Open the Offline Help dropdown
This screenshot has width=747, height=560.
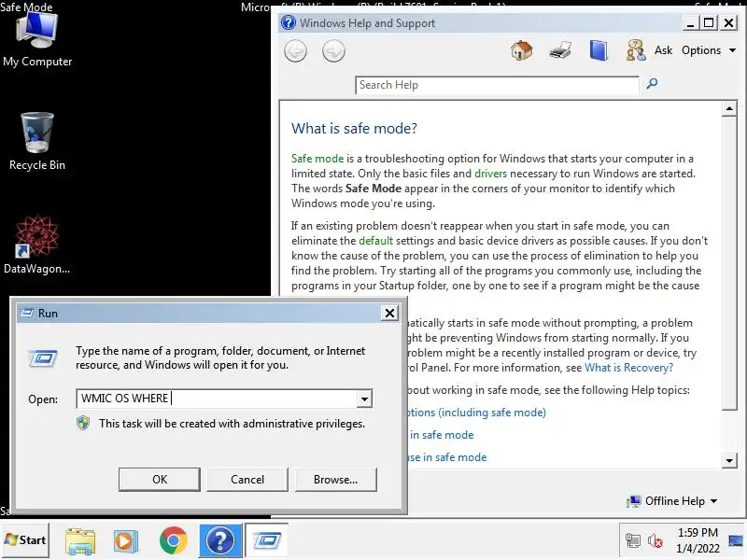tap(672, 501)
